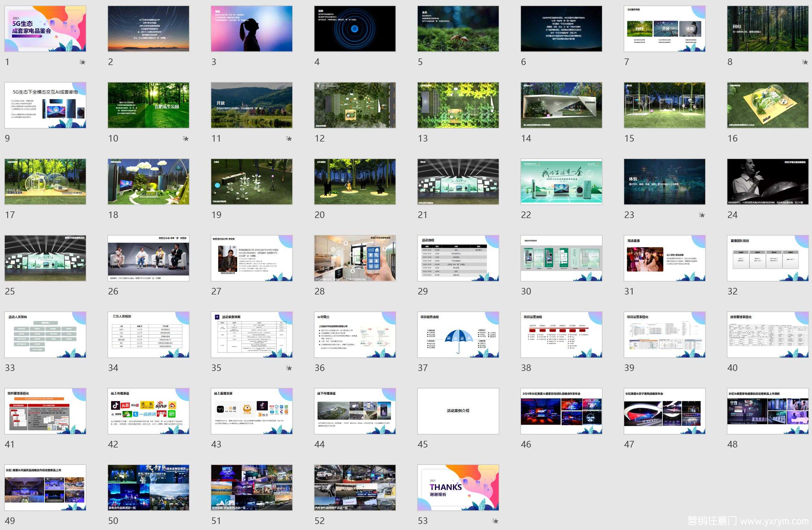Select slide 46 '2020年长虹美菱' case thumbnail
The image size is (812, 530).
[561, 411]
